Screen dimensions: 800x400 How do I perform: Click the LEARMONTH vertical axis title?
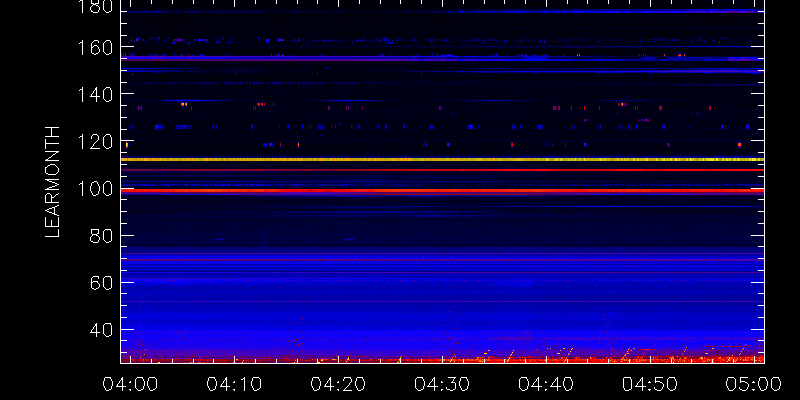pyautogui.click(x=53, y=182)
